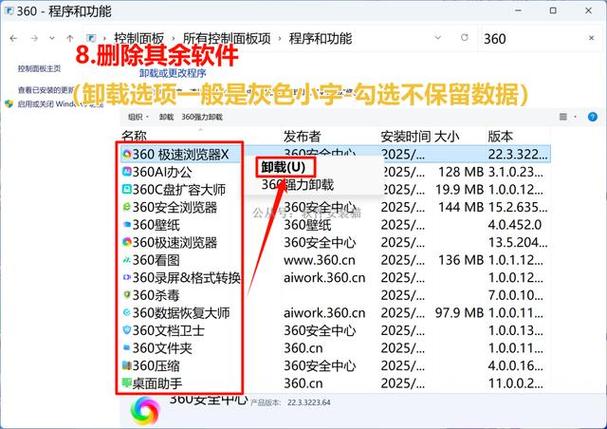The image size is (607, 429).
Task: Go up one level with the up arrow
Action: pos(70,38)
